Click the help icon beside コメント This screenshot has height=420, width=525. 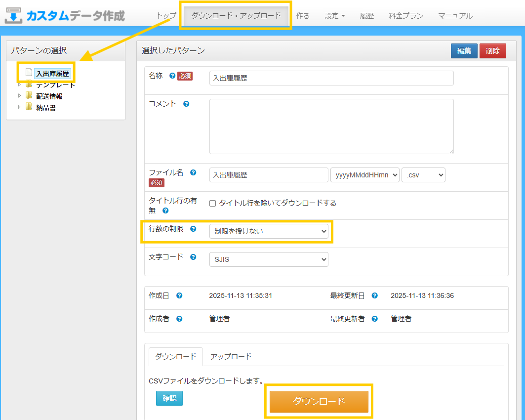coord(186,104)
